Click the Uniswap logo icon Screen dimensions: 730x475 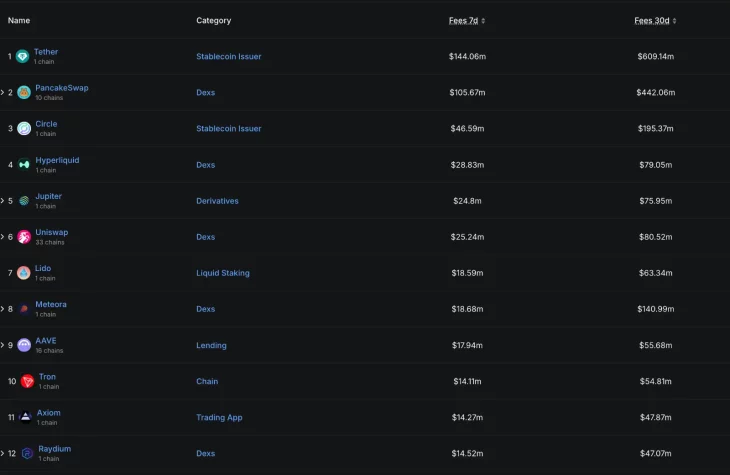24,237
